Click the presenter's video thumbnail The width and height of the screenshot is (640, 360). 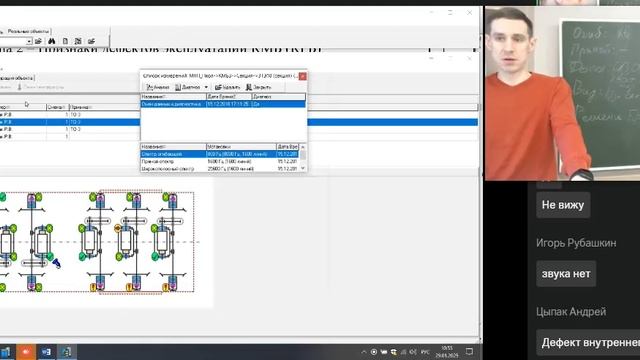562,93
